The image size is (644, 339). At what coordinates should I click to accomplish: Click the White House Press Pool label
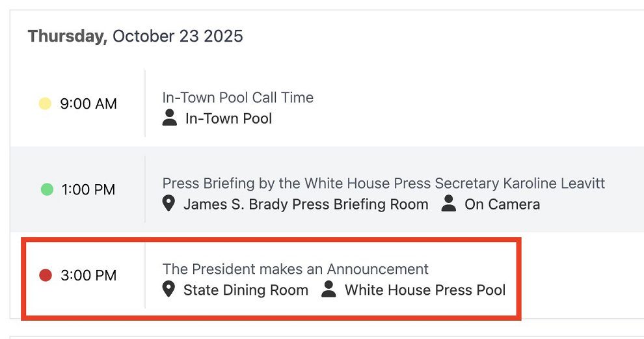(x=425, y=290)
